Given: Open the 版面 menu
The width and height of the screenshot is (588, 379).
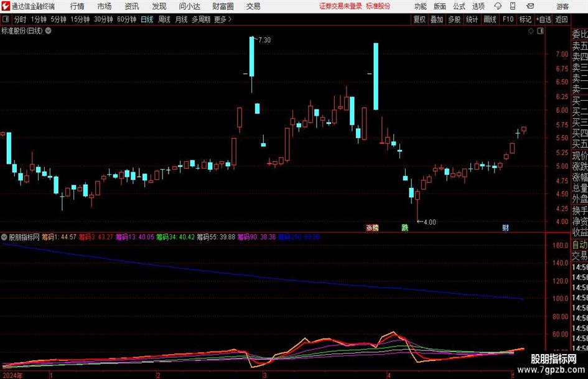Looking at the screenshot, I should (x=439, y=6).
